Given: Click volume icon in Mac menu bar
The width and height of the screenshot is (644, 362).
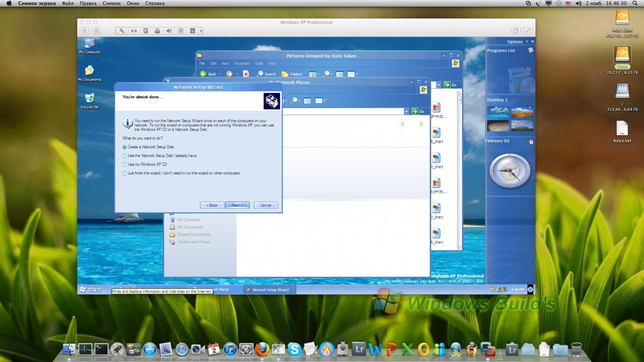Looking at the screenshot, I should [x=578, y=3].
